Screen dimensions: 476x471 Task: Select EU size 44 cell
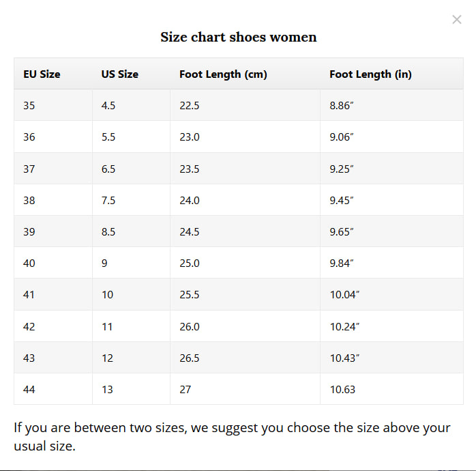(x=29, y=390)
